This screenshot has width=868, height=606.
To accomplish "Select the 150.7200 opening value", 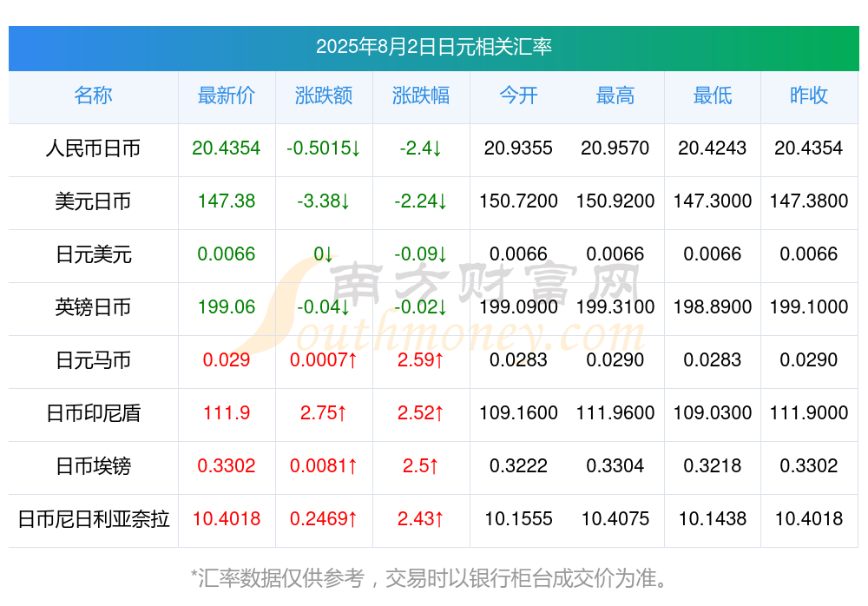I will click(x=518, y=201).
